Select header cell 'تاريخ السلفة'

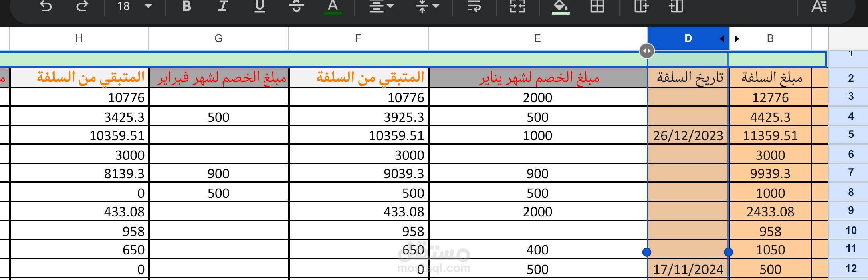point(688,78)
